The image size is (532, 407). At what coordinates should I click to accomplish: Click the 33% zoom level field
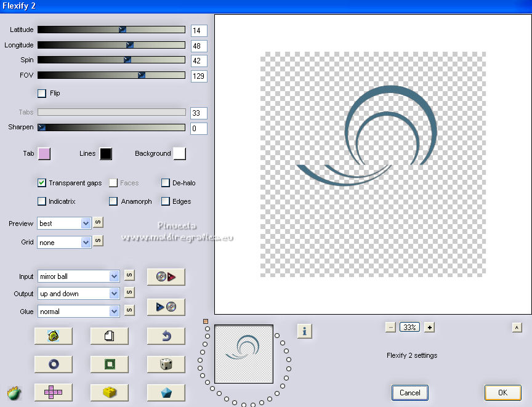coord(410,328)
